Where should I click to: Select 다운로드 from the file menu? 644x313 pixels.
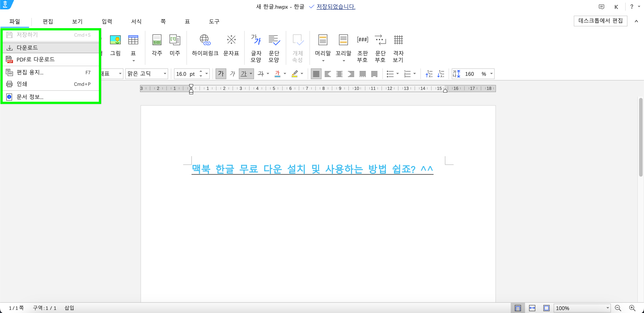[27, 47]
